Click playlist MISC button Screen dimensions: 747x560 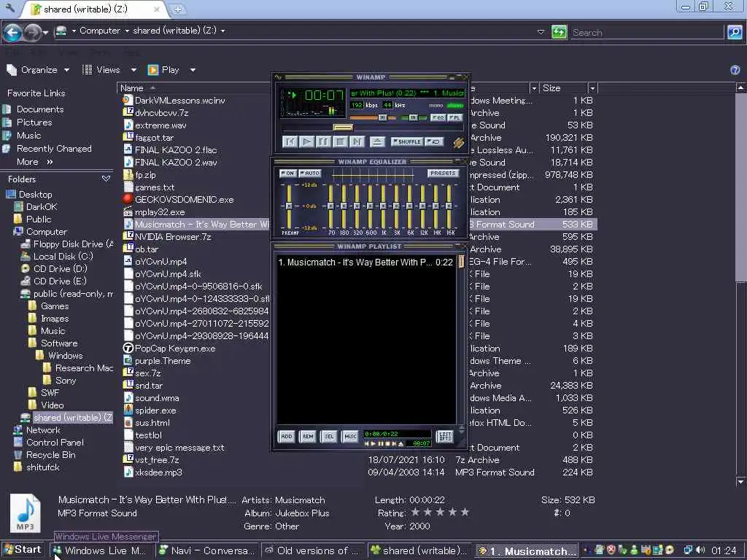[350, 436]
